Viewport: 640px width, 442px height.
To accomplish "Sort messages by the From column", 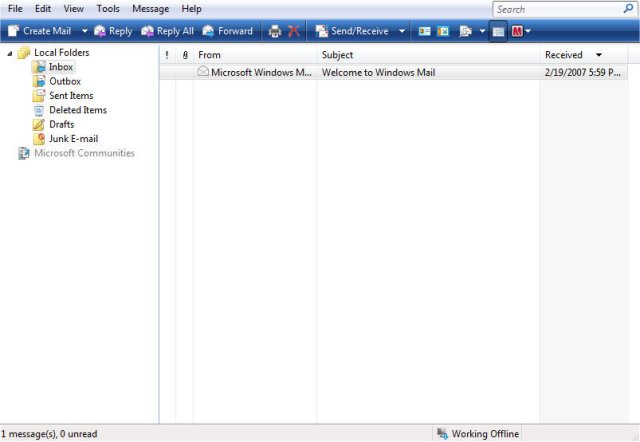I will tap(255, 55).
